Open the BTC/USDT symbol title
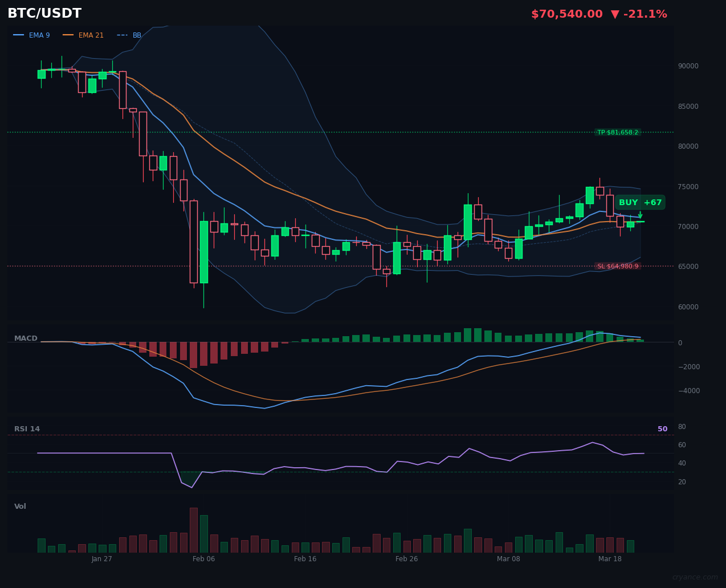The height and width of the screenshot is (588, 726). tap(44, 13)
